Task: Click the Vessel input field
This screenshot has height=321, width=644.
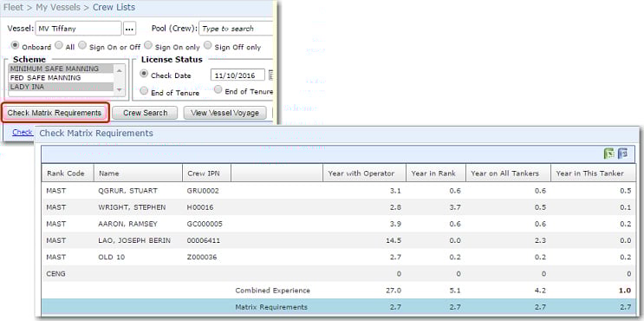Action: 79,29
